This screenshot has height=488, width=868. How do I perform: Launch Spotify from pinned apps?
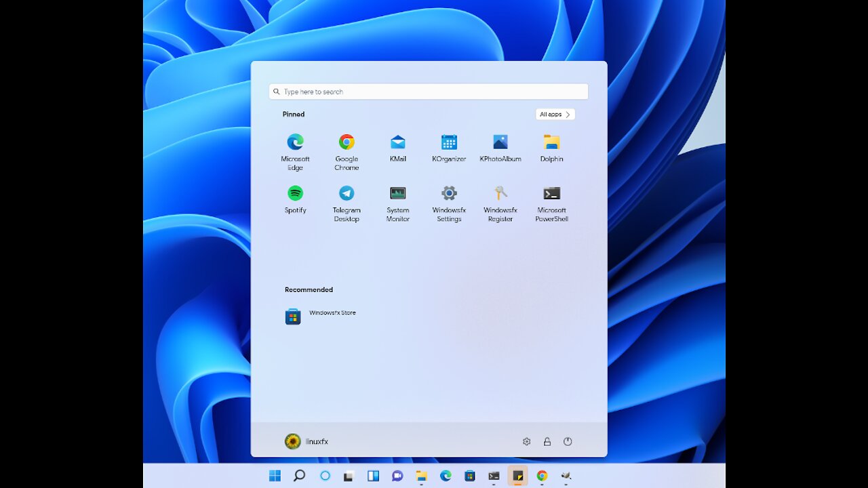[x=295, y=199]
